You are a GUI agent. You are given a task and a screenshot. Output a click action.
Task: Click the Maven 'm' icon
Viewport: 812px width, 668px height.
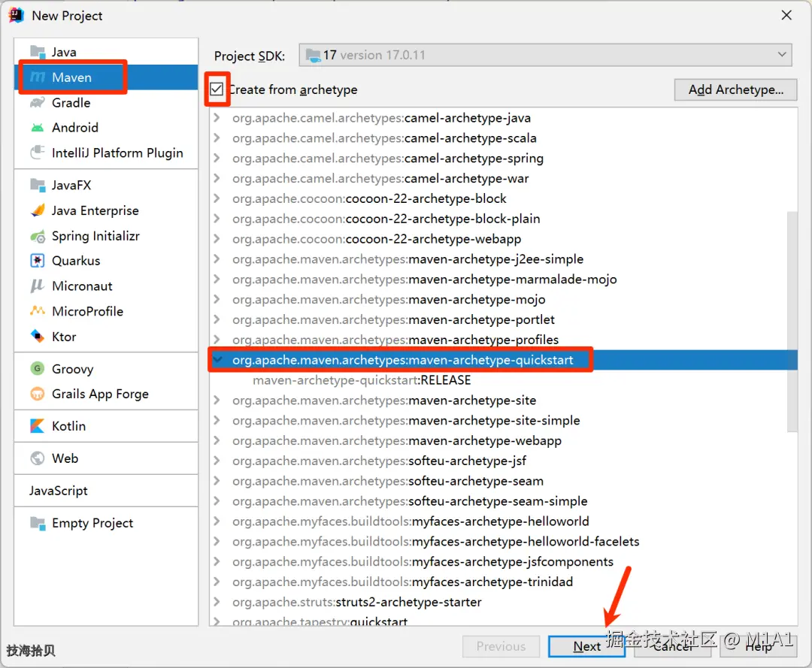click(38, 77)
